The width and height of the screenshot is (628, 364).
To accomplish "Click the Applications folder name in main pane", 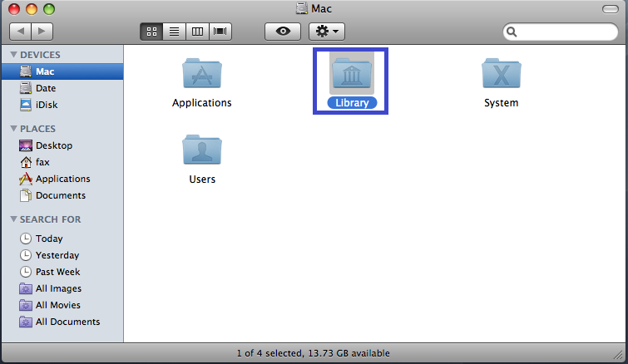I will (202, 103).
